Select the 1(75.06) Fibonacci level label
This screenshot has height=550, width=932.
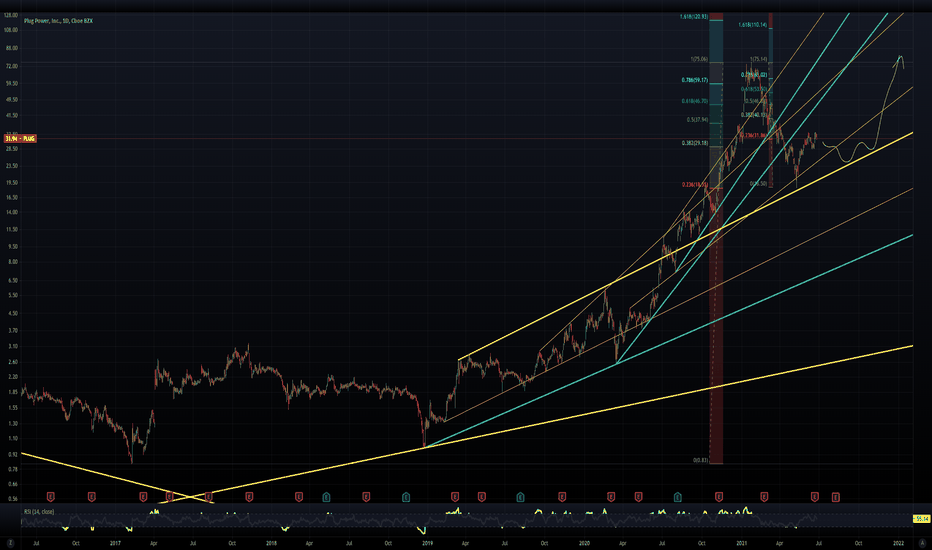click(699, 59)
